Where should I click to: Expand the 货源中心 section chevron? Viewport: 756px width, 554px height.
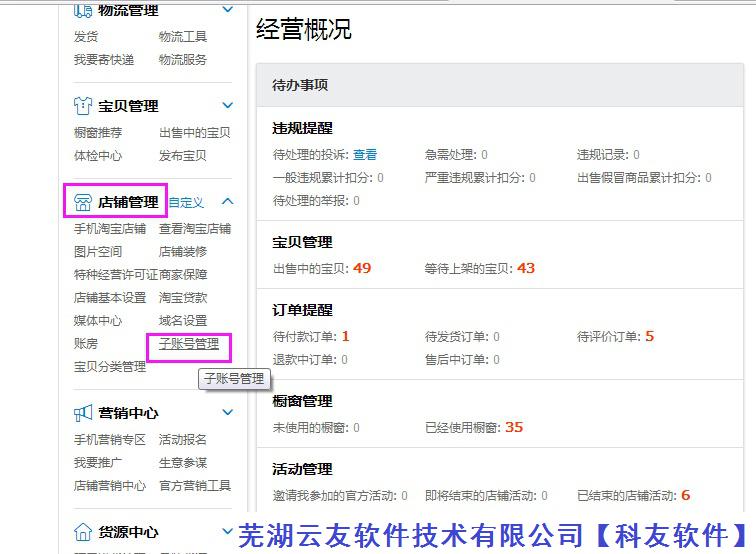pyautogui.click(x=228, y=531)
